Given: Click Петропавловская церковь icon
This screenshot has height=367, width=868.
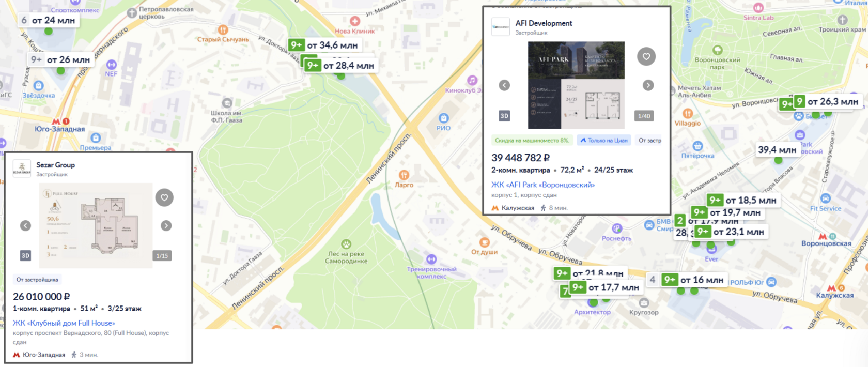Looking at the screenshot, I should coord(132,12).
